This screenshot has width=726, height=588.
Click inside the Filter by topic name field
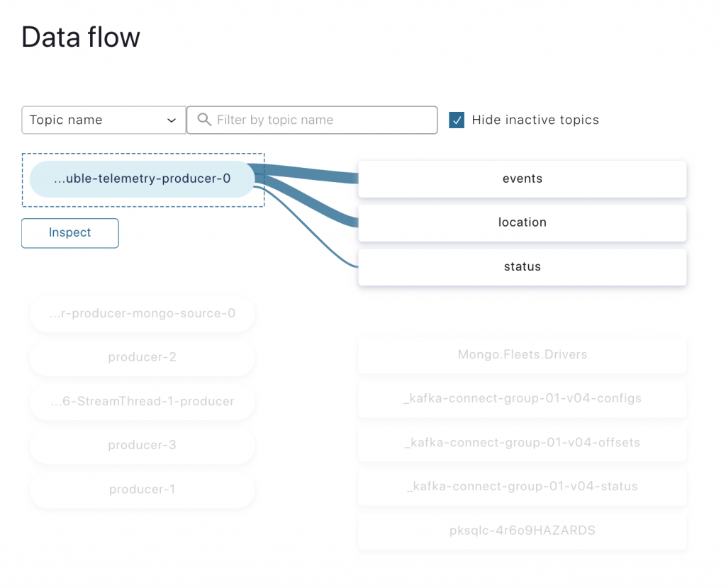coord(312,120)
